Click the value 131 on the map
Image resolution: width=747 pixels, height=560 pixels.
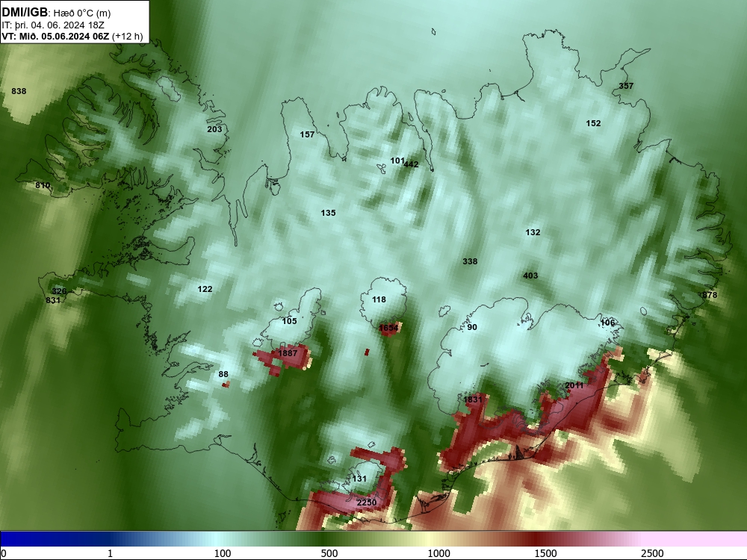click(359, 479)
